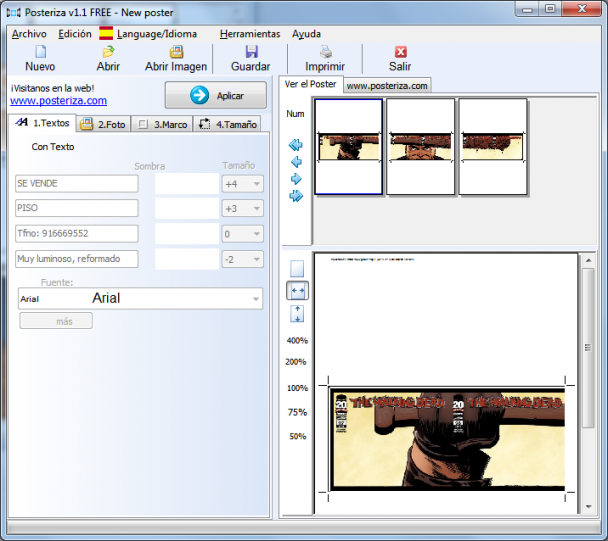Open the -2 size dropdown
The height and width of the screenshot is (541, 608).
257,259
